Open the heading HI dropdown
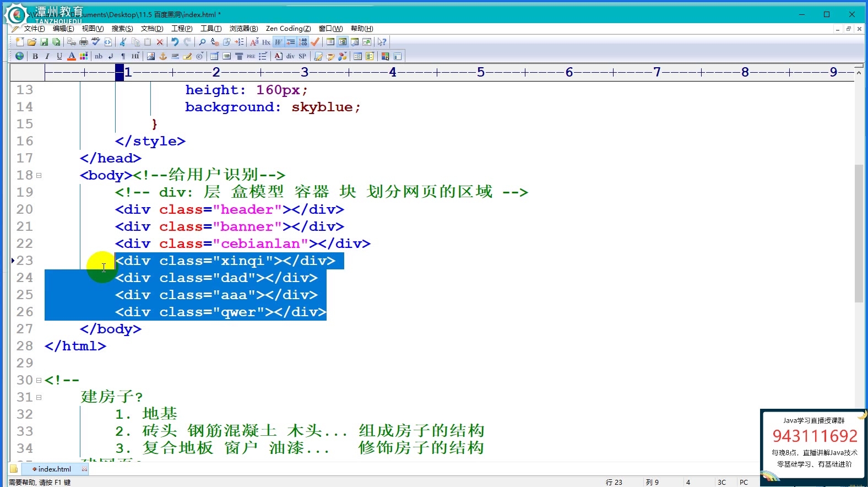868x487 pixels. pos(135,56)
